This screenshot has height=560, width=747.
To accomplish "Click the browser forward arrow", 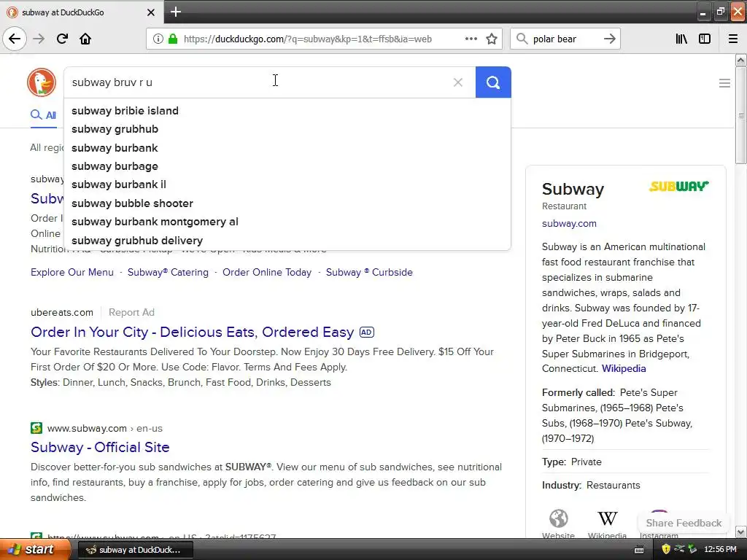I will click(x=39, y=39).
